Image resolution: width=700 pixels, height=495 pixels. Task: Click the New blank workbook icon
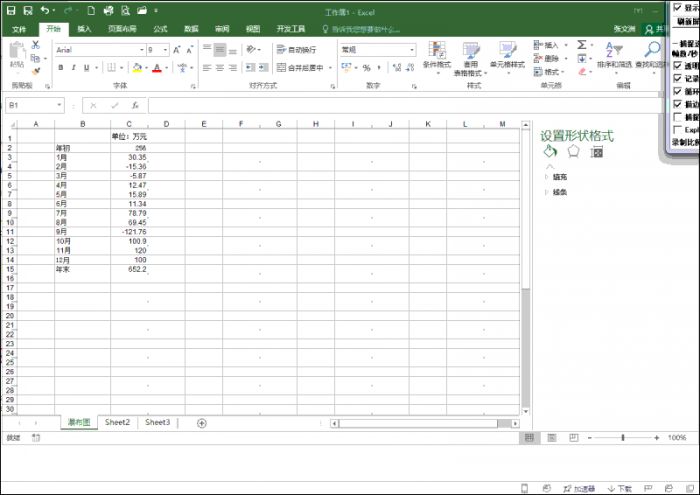91,10
